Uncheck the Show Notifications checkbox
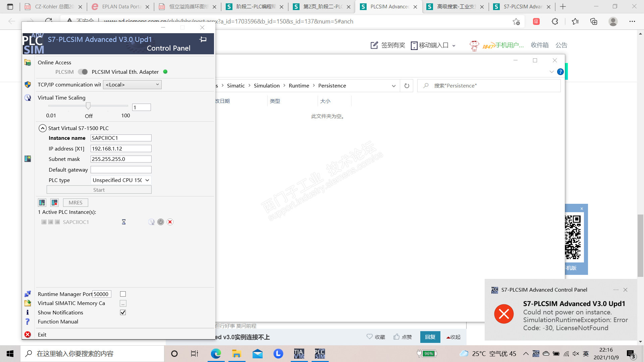 [x=123, y=312]
